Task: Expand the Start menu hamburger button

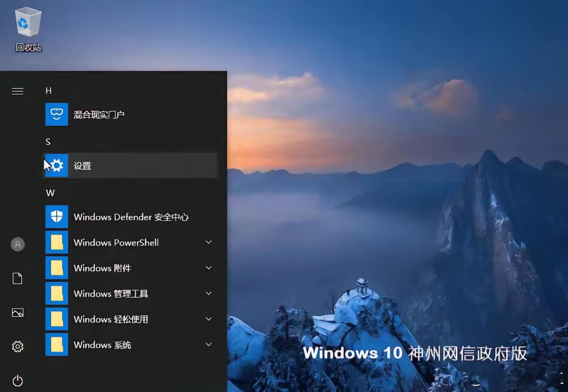Action: tap(18, 91)
